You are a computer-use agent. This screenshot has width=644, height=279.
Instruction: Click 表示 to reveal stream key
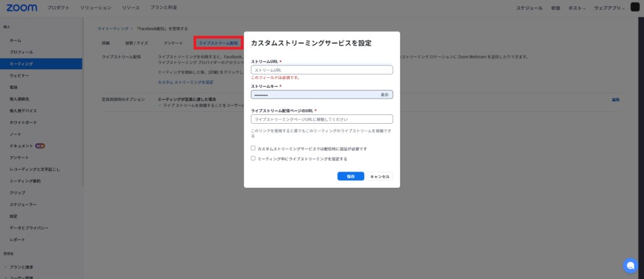[384, 94]
